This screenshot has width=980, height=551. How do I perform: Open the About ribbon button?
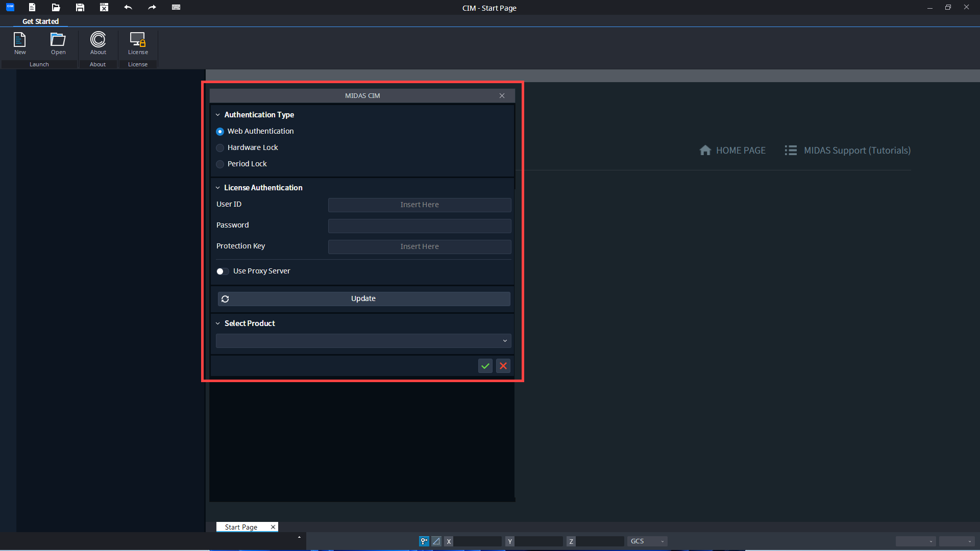98,43
